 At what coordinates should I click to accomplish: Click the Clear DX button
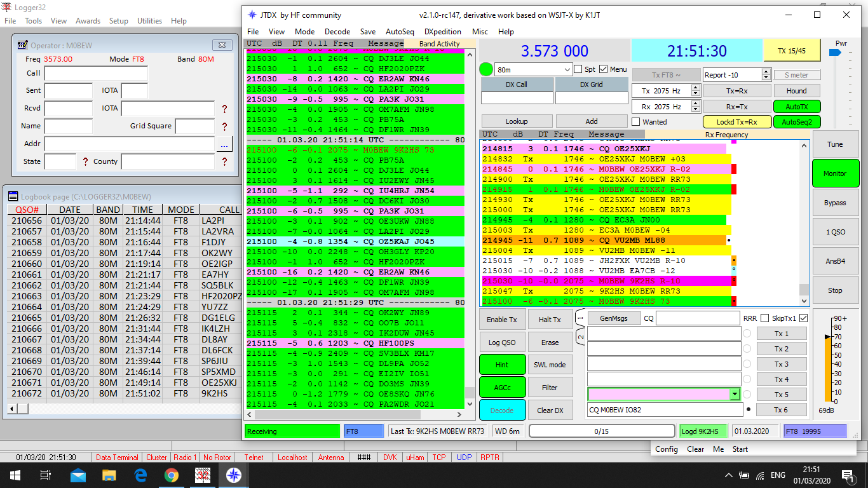pyautogui.click(x=550, y=410)
